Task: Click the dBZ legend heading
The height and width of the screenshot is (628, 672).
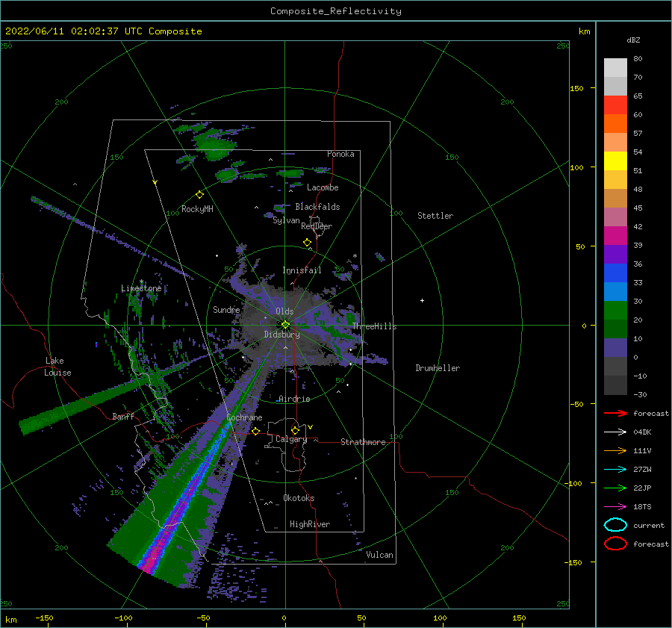Action: point(633,40)
